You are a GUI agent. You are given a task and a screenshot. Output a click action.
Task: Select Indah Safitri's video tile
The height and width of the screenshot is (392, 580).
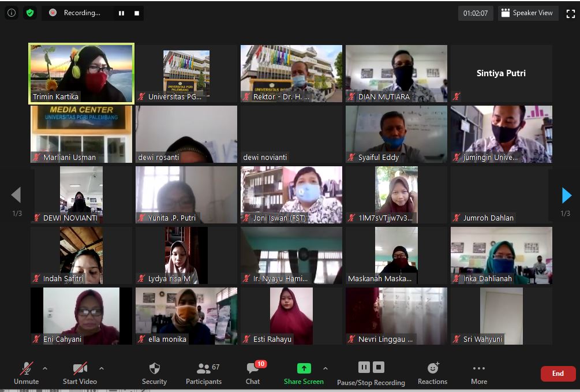81,255
